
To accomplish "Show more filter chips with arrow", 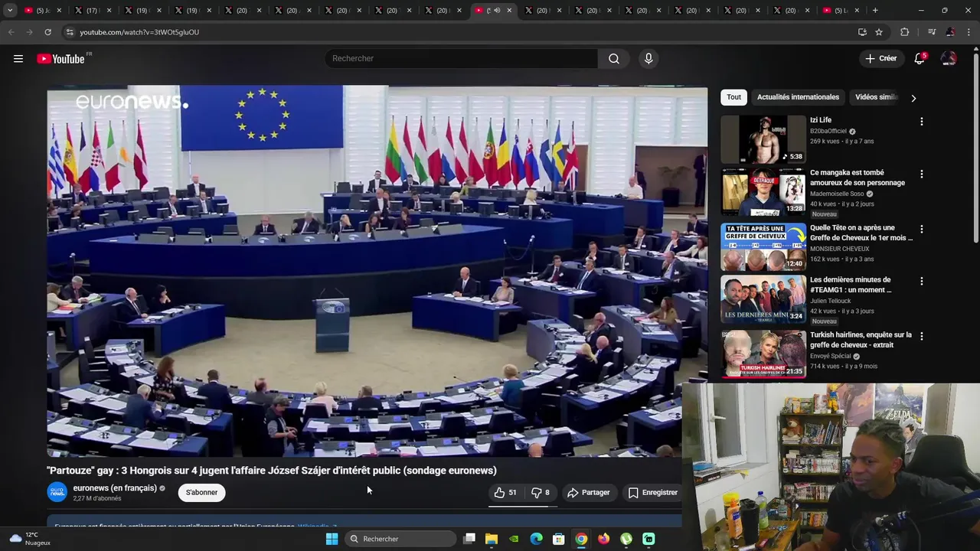I will coord(913,98).
